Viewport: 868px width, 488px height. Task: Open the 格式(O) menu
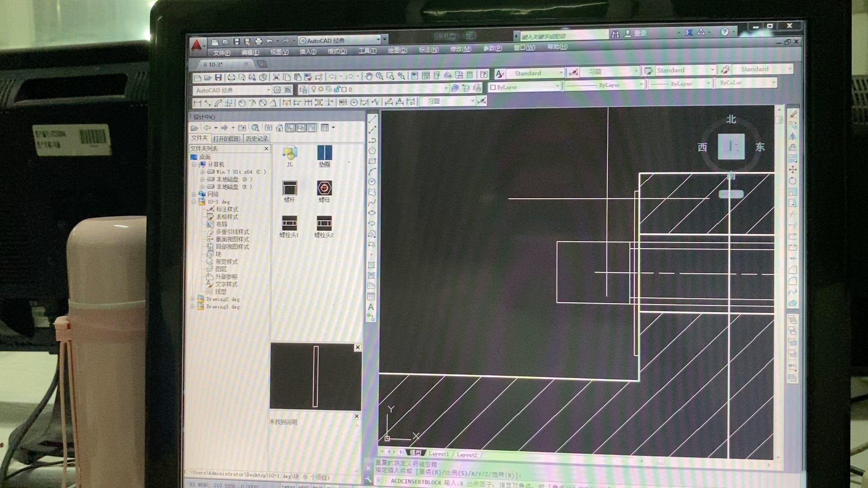coord(337,52)
